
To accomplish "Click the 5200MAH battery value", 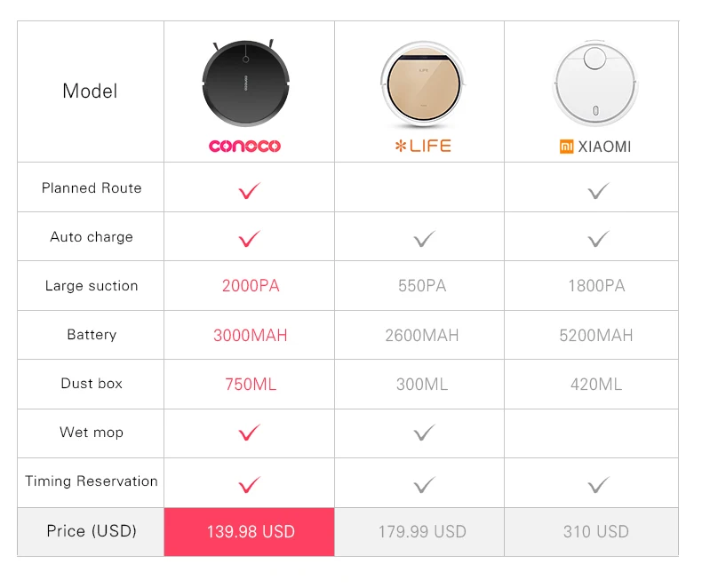I will 596,336.
